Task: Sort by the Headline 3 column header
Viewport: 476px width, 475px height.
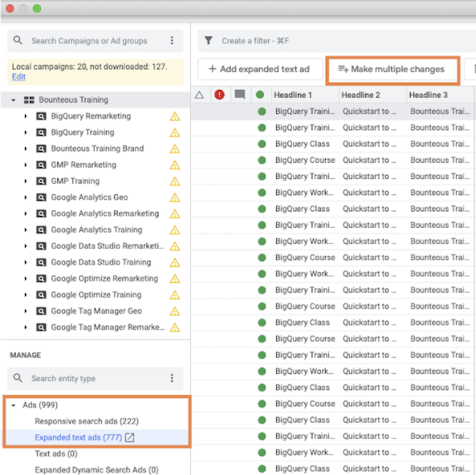Action: pos(440,95)
